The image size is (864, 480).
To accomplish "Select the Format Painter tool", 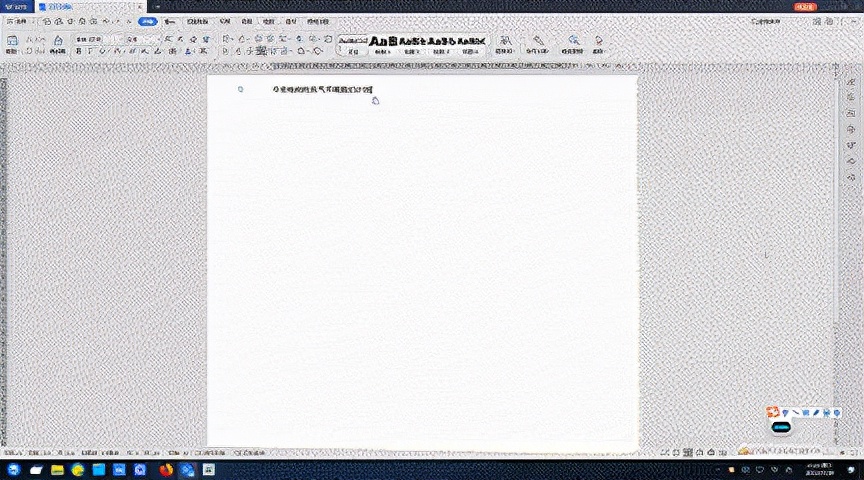I will pos(58,44).
